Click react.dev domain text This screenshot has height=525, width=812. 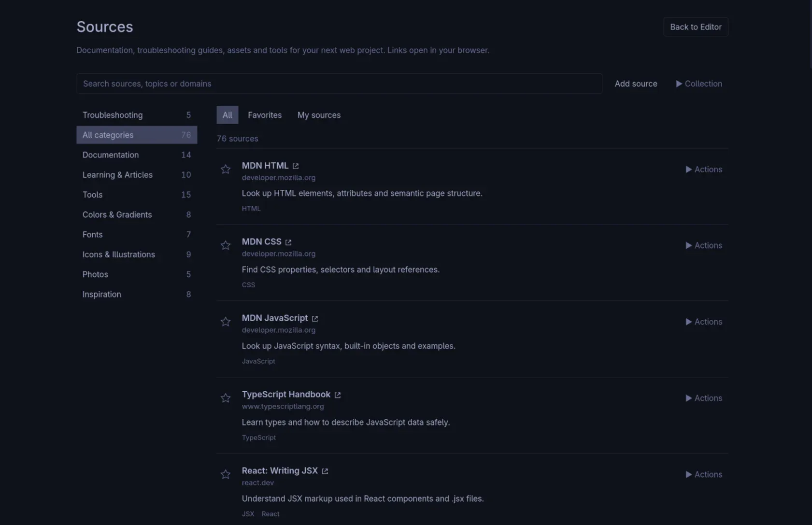[x=257, y=483]
